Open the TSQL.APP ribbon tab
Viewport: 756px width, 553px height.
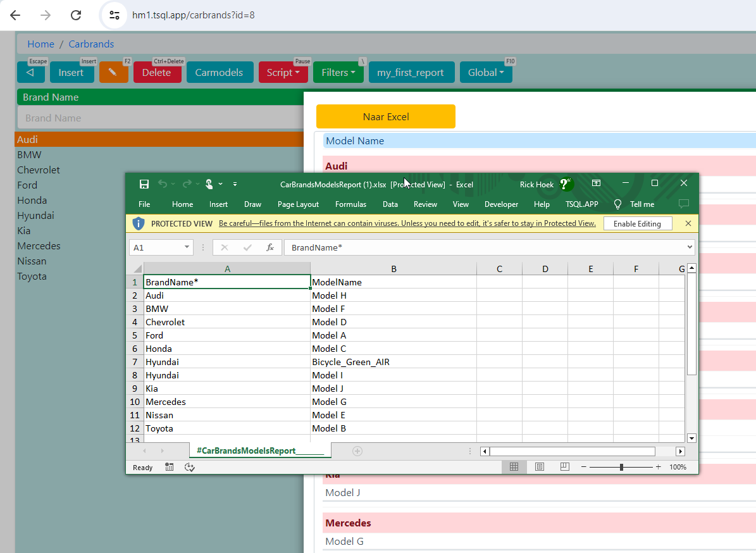pos(581,204)
